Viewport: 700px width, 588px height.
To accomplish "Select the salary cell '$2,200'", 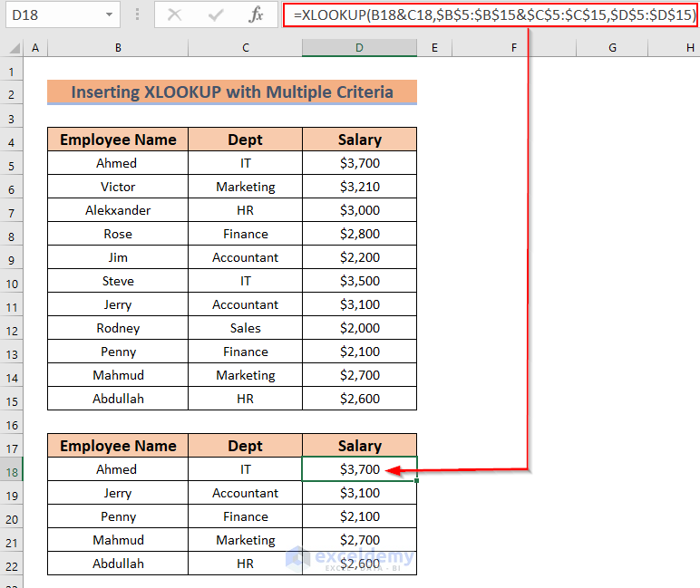I will coord(359,257).
